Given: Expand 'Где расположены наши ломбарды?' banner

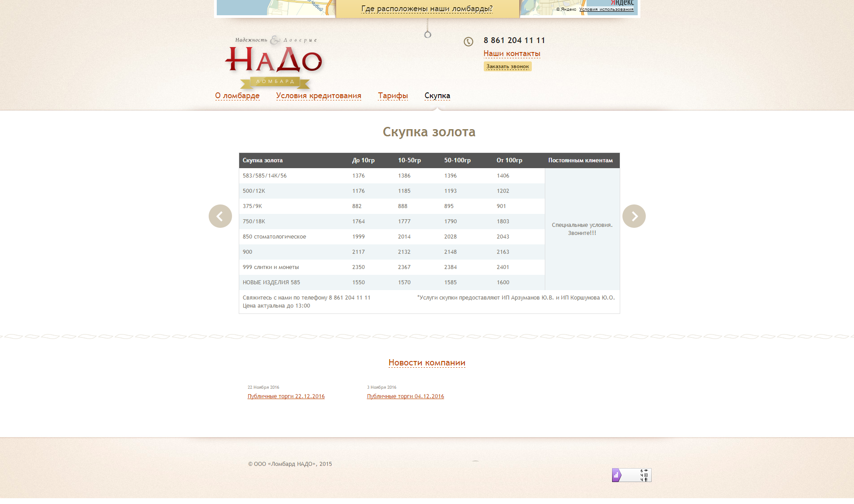Looking at the screenshot, I should [427, 9].
